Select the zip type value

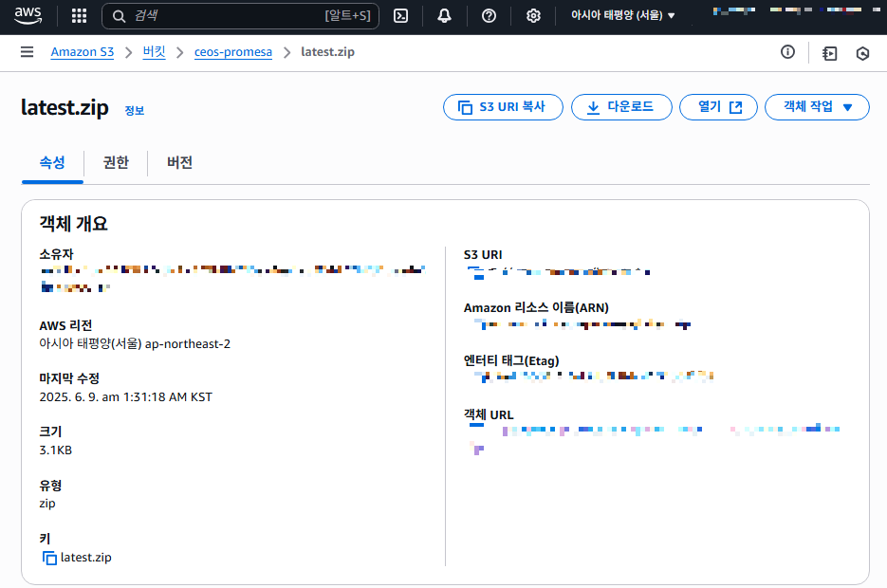[47, 504]
